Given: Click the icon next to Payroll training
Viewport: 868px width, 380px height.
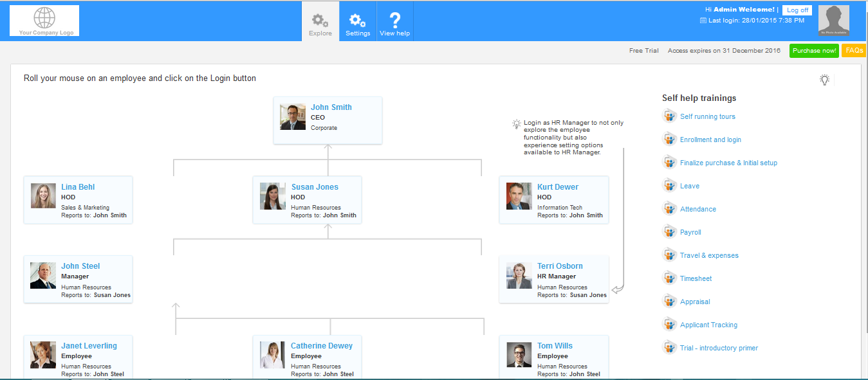Looking at the screenshot, I should tap(669, 232).
